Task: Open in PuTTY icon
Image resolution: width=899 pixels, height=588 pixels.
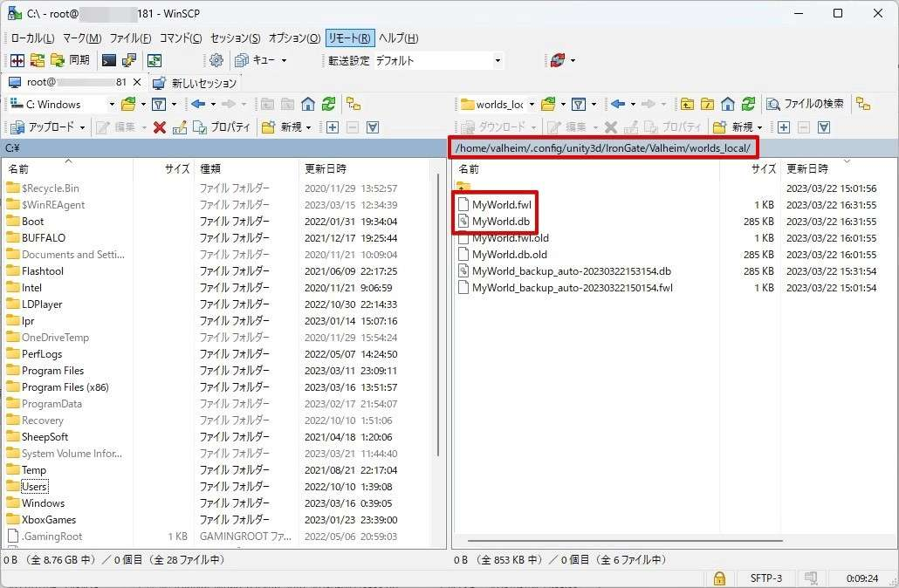Action: pos(129,59)
